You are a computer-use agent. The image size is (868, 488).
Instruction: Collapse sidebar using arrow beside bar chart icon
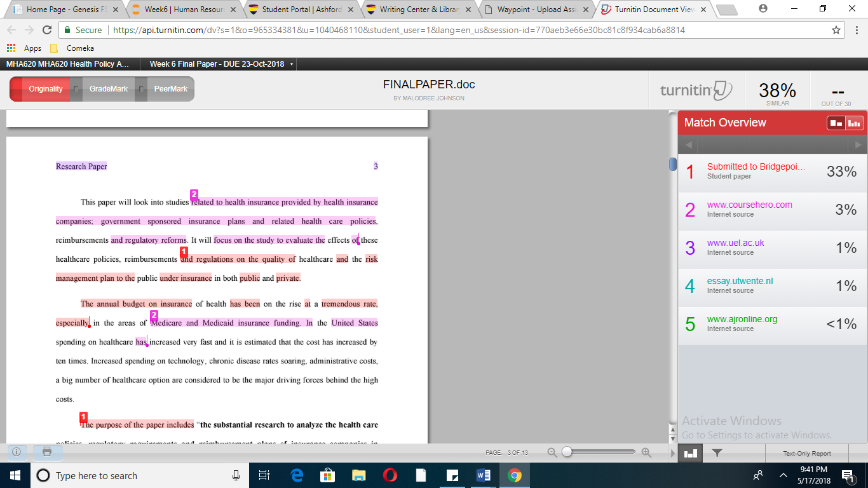[x=673, y=453]
